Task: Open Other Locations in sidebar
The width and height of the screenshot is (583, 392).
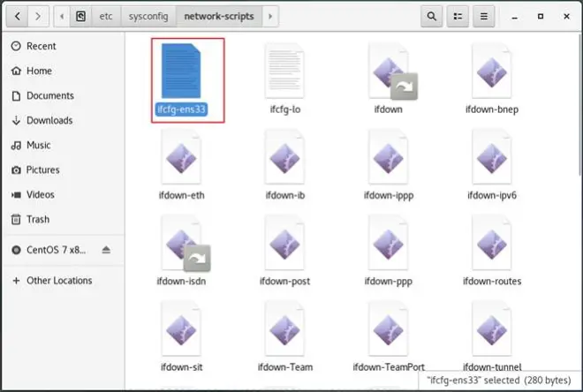Action: click(59, 281)
